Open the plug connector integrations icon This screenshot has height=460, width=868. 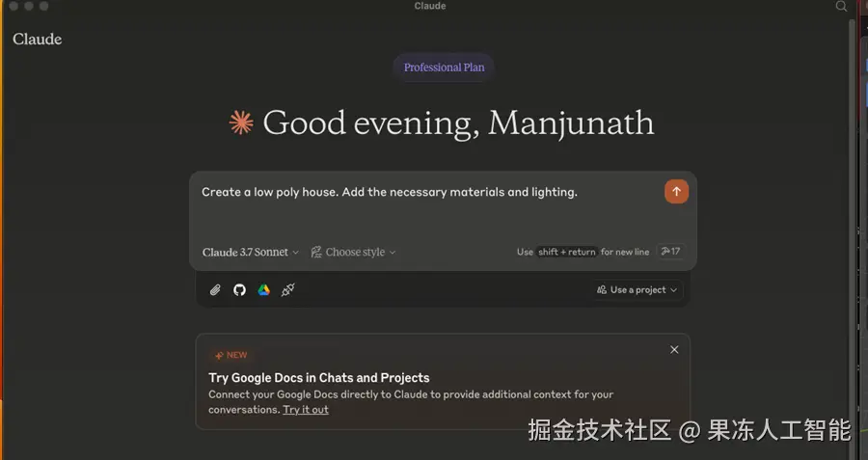point(287,289)
